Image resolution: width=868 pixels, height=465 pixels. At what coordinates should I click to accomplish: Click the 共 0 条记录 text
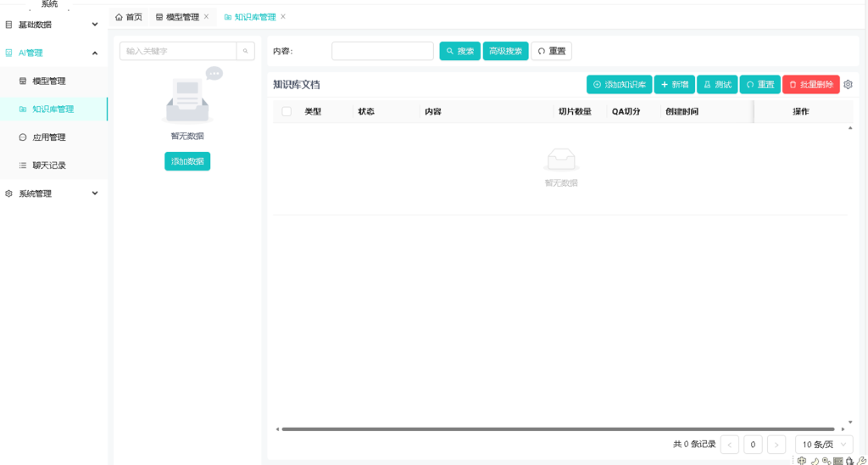[694, 445]
